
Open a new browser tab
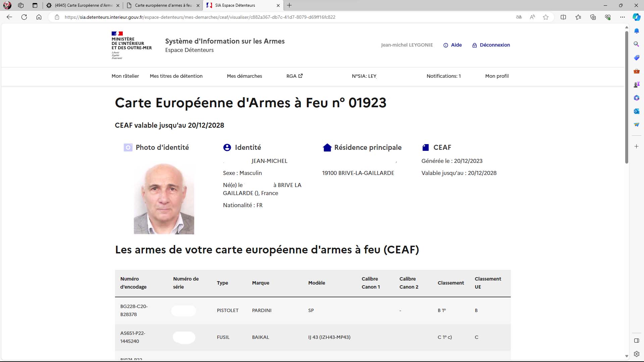pos(289,5)
